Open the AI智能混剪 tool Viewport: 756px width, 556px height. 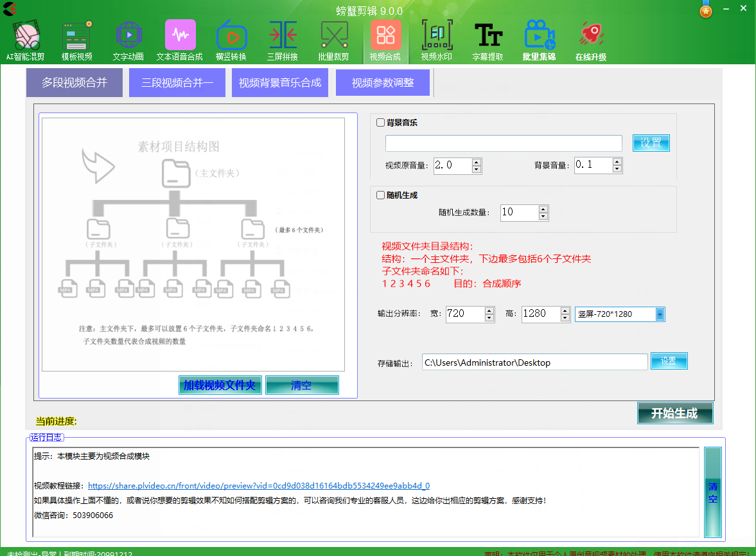pos(26,39)
